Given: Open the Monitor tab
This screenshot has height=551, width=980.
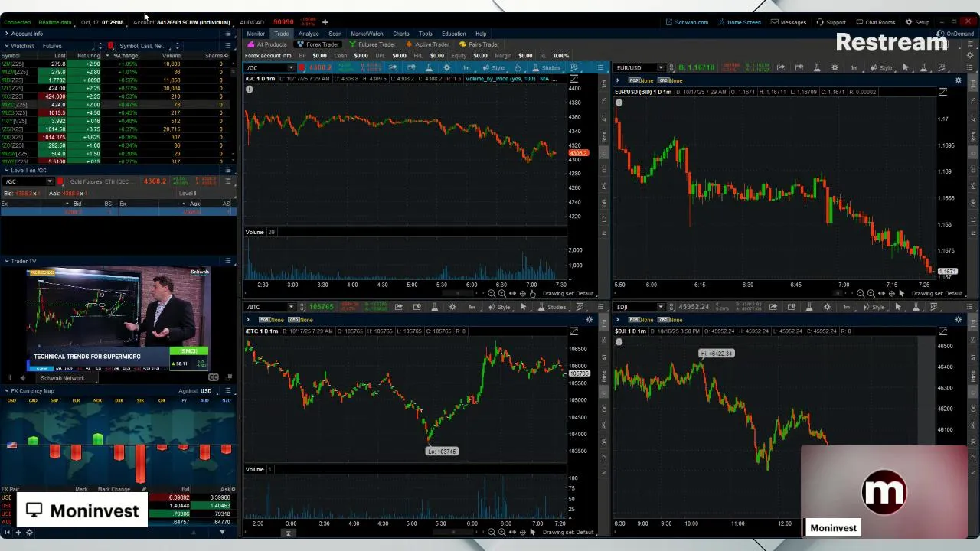Looking at the screenshot, I should pyautogui.click(x=256, y=34).
